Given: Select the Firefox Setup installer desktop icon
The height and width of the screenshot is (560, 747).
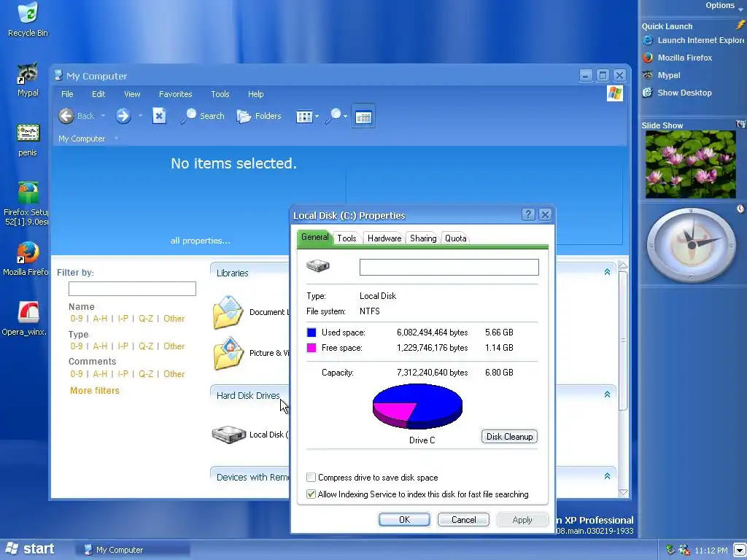Looking at the screenshot, I should coord(28,192).
